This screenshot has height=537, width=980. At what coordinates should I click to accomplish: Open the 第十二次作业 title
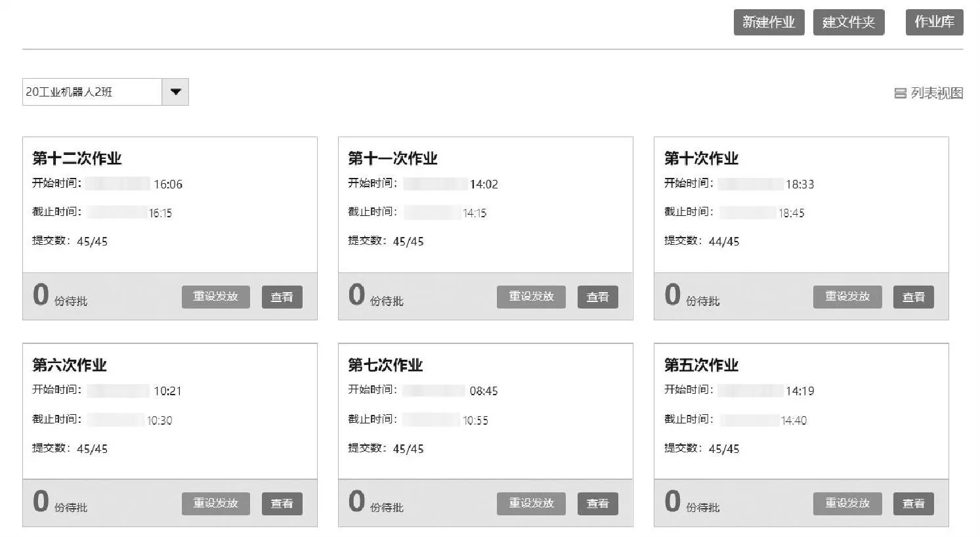pyautogui.click(x=77, y=158)
